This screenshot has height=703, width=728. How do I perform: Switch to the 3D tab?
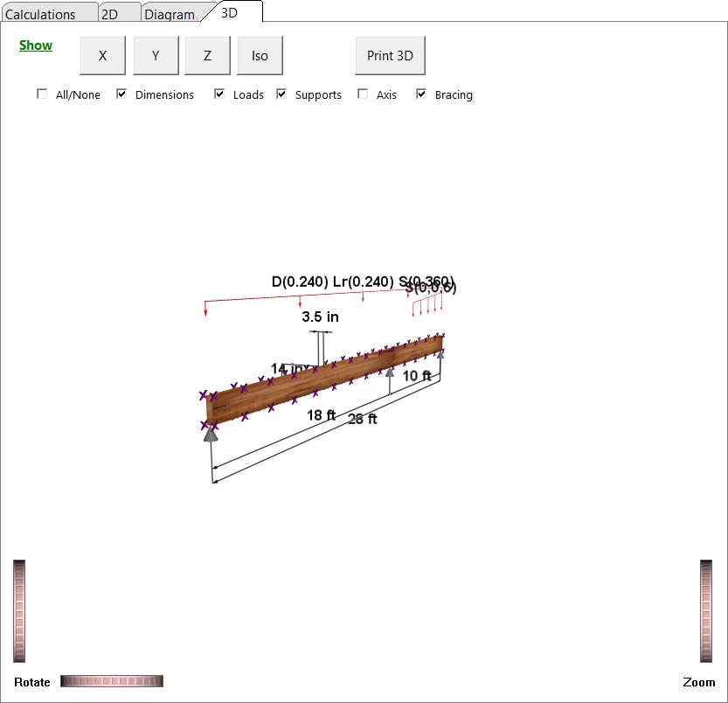tap(231, 12)
